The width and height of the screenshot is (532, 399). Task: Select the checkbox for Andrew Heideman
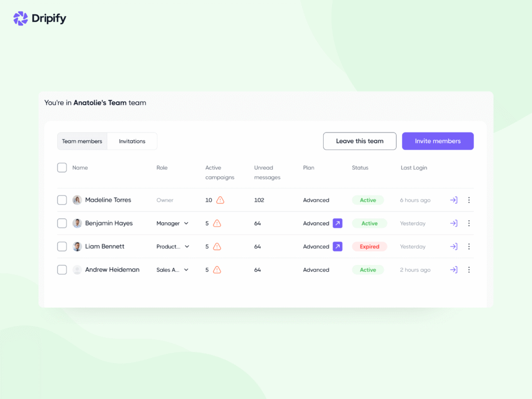62,270
